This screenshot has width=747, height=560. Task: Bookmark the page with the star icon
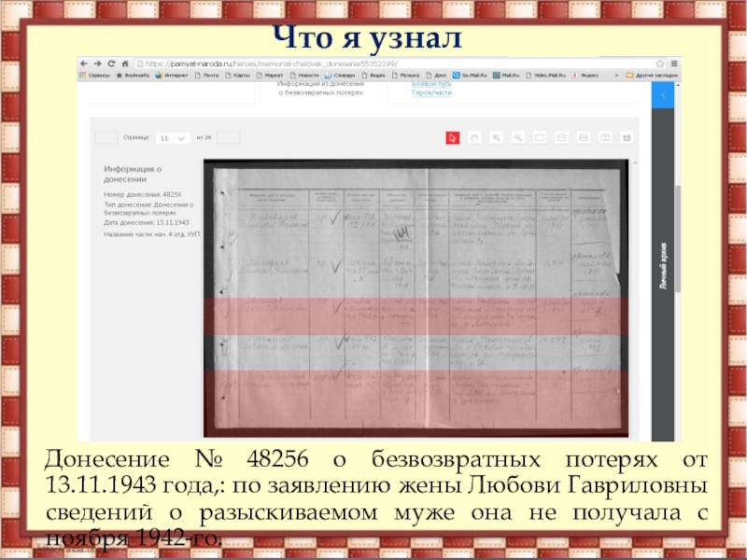pos(660,63)
